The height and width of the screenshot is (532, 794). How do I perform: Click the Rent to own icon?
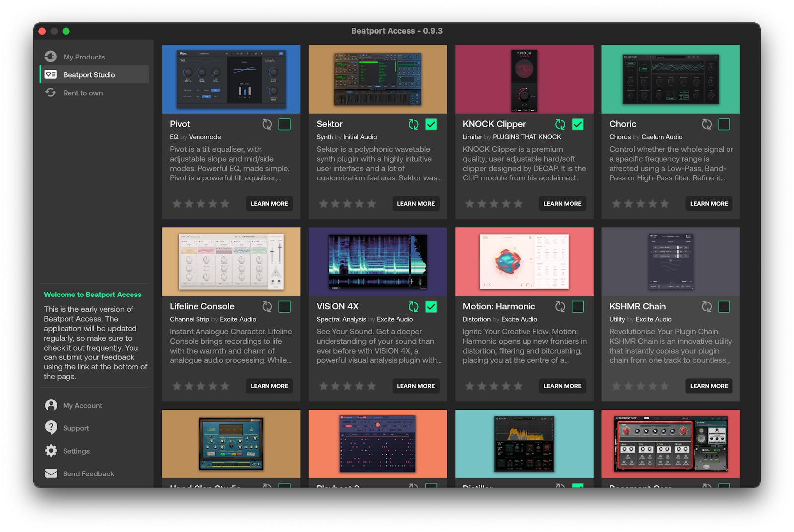coord(50,93)
